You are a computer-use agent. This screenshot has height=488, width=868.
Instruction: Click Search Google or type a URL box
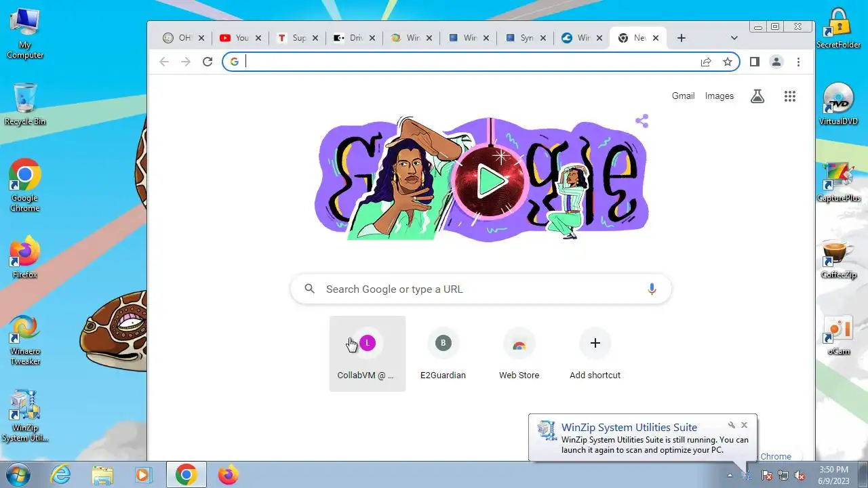pyautogui.click(x=480, y=289)
